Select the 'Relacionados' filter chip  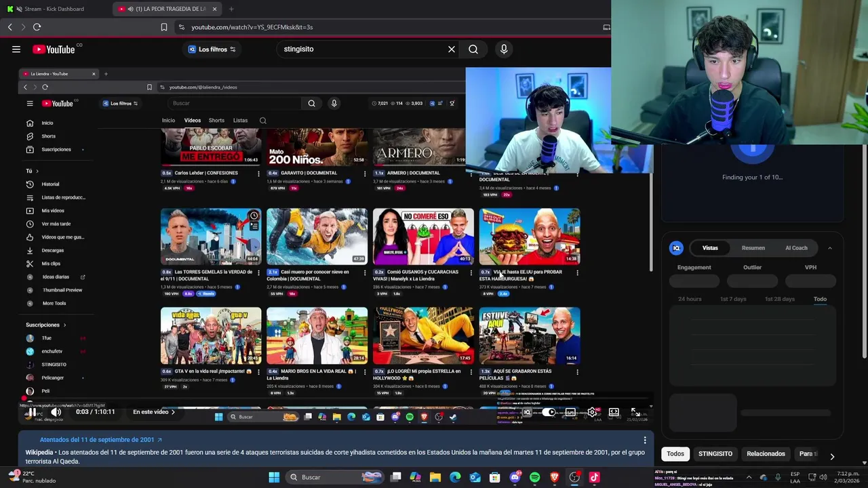pyautogui.click(x=766, y=454)
